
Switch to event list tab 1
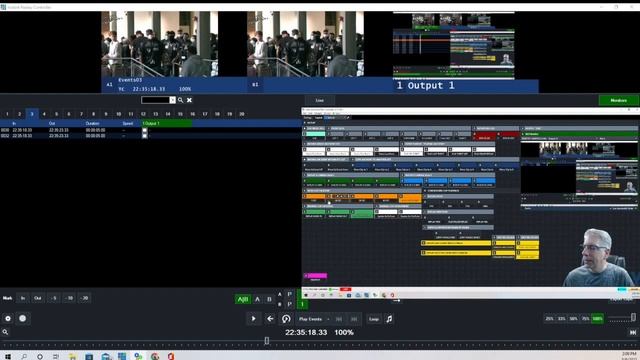tap(7, 114)
